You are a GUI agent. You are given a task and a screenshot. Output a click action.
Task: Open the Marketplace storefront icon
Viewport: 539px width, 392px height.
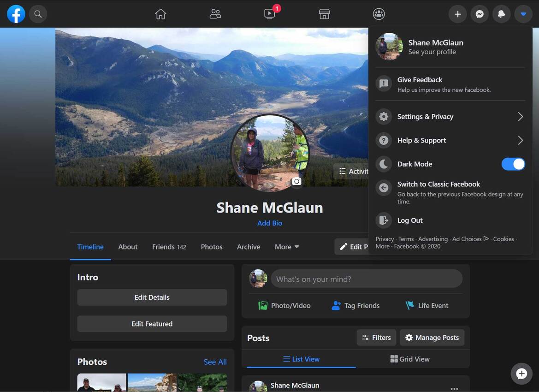click(x=324, y=14)
